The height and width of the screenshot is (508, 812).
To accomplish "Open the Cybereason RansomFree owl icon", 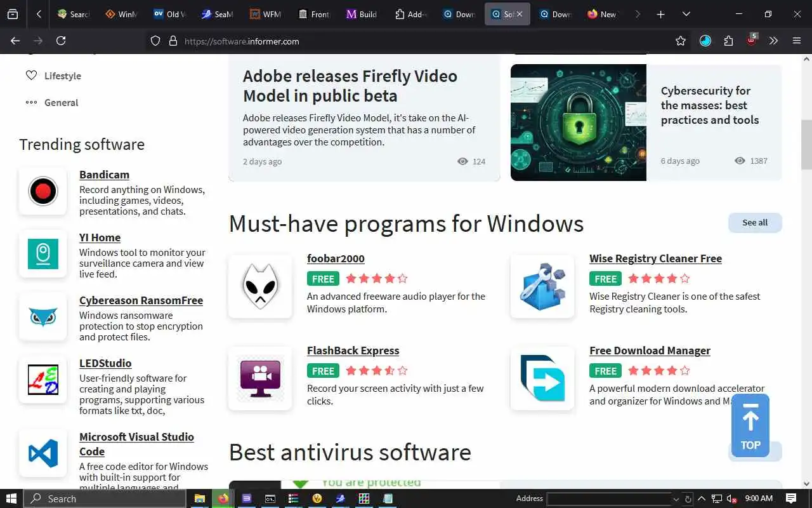I will pos(43,316).
